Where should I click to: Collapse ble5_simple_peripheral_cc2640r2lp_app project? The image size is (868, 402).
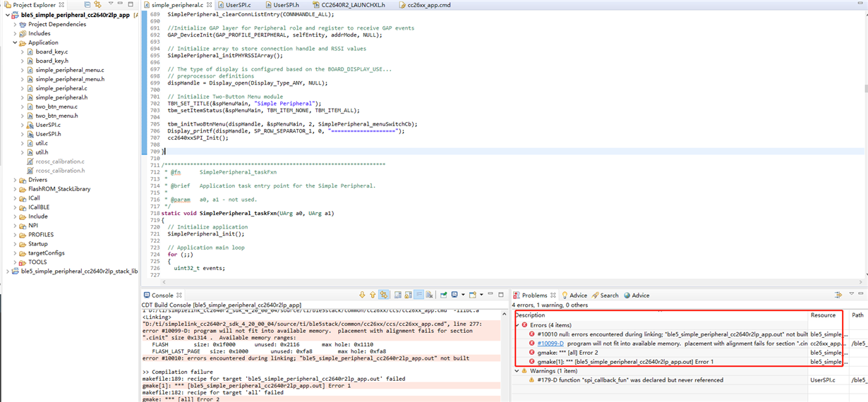[x=8, y=15]
